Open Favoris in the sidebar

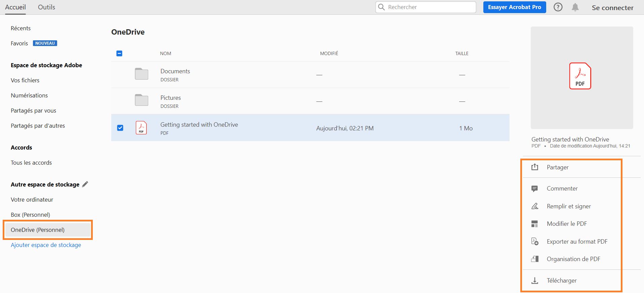tap(19, 43)
